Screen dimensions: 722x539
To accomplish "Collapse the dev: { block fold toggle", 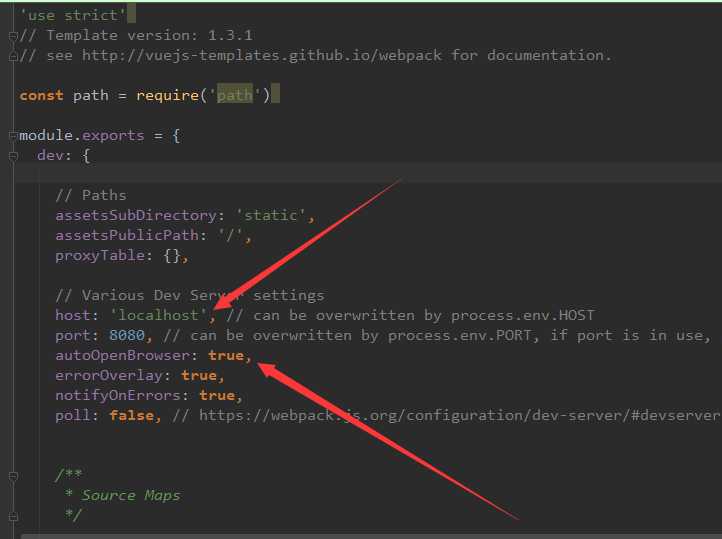I will [x=13, y=156].
